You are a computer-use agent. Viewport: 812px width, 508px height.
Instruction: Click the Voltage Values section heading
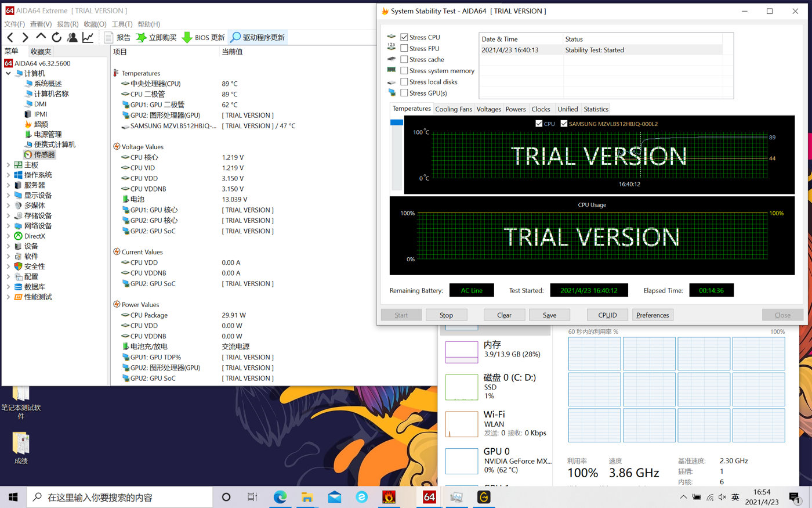tap(143, 147)
